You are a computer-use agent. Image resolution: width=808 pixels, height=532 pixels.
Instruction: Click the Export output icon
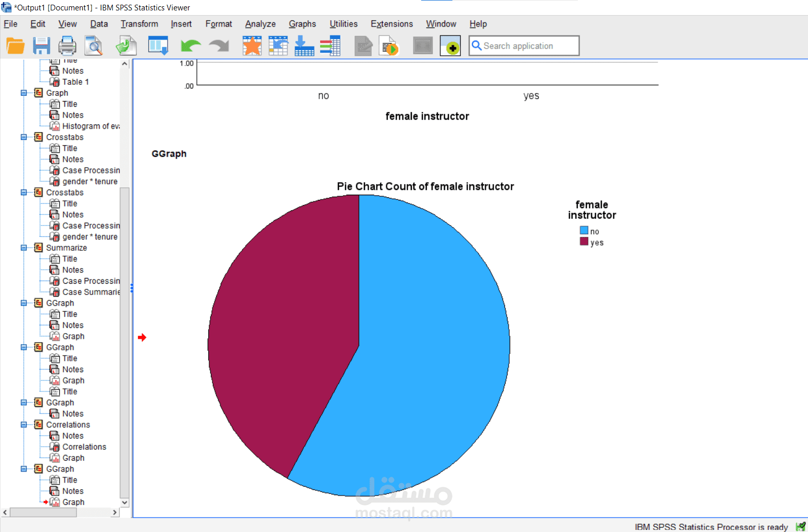126,46
